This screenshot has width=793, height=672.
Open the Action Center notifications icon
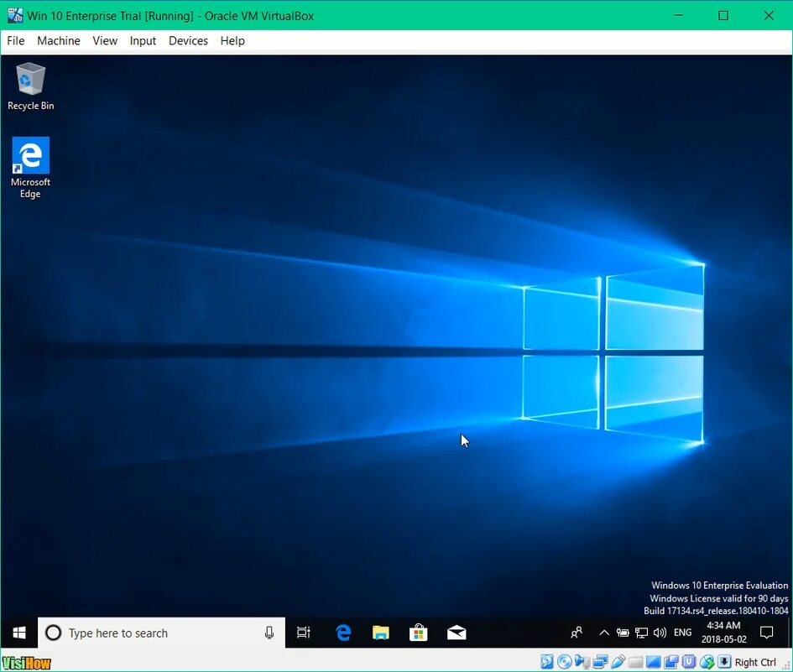pyautogui.click(x=767, y=633)
